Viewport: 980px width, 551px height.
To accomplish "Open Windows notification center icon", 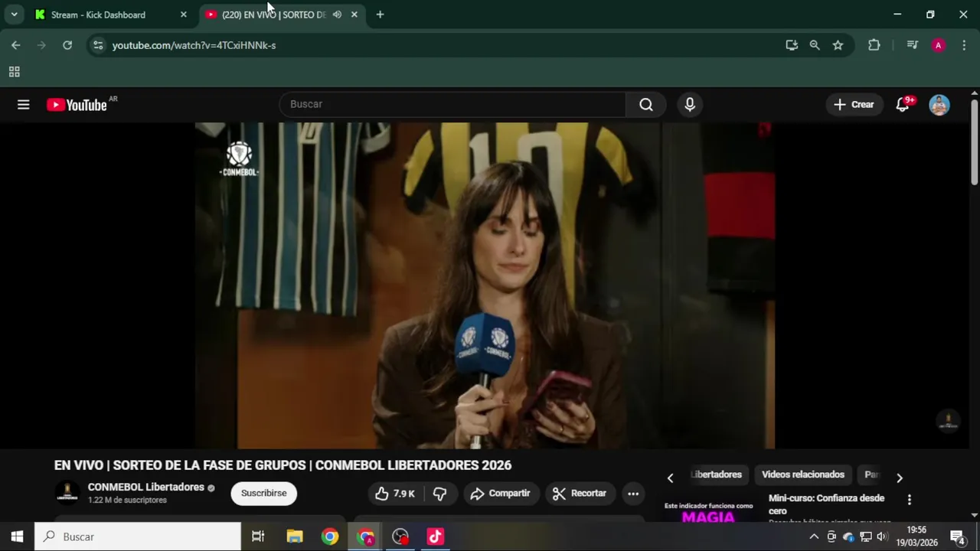I will (x=957, y=536).
